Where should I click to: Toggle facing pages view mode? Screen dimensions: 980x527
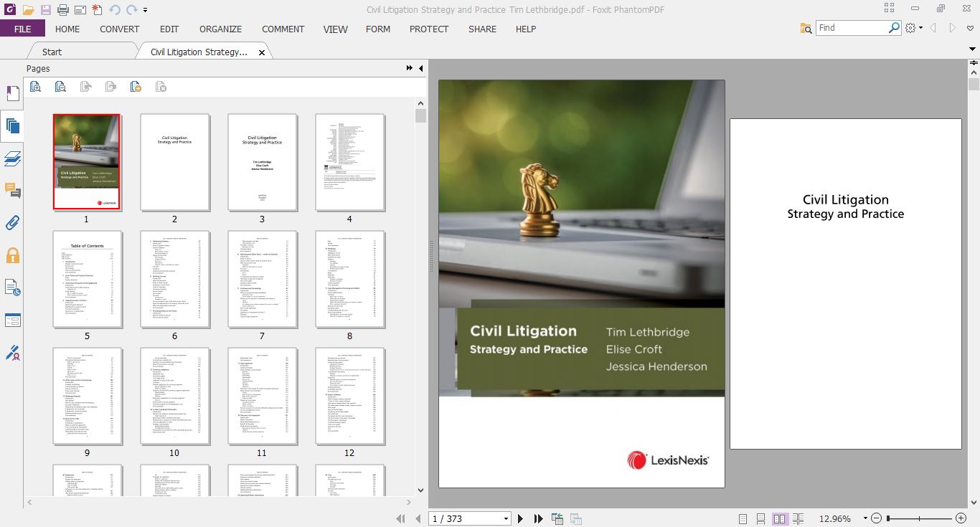click(779, 518)
